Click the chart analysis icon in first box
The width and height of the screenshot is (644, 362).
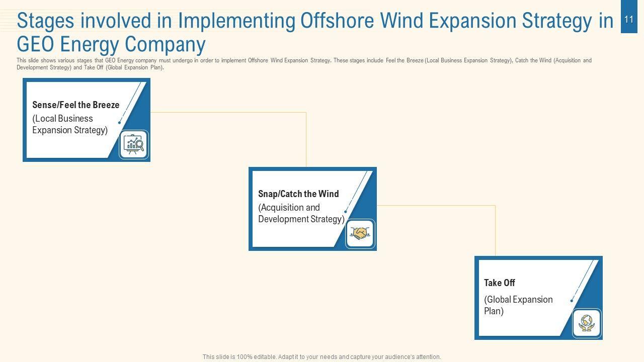[134, 145]
